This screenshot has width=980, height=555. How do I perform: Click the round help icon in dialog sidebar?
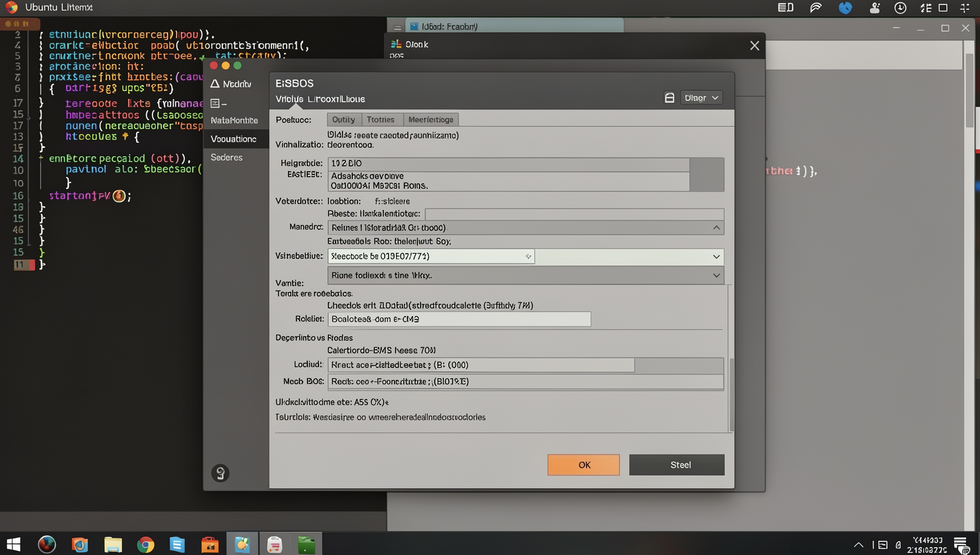pyautogui.click(x=220, y=473)
